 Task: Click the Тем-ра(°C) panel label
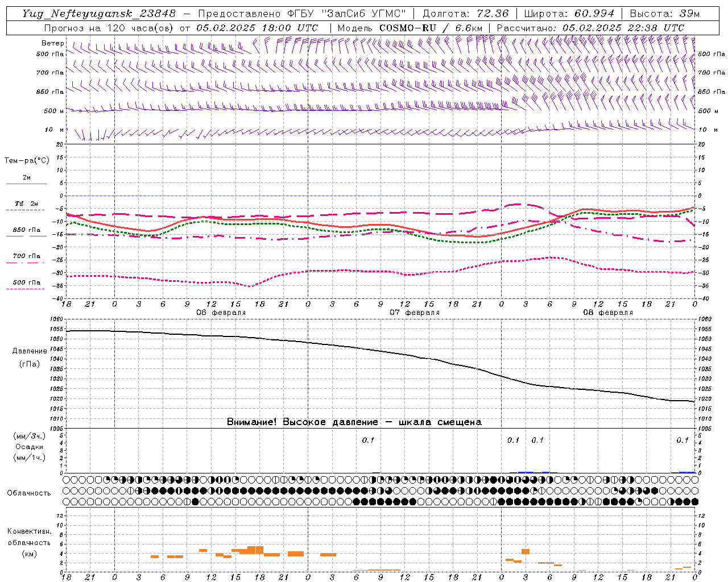pos(27,161)
